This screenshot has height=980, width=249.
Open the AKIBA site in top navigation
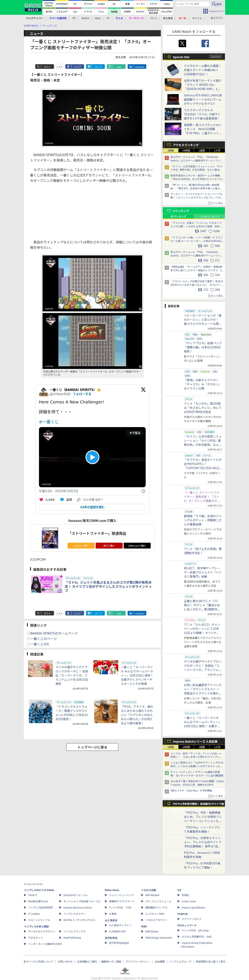tap(101, 4)
